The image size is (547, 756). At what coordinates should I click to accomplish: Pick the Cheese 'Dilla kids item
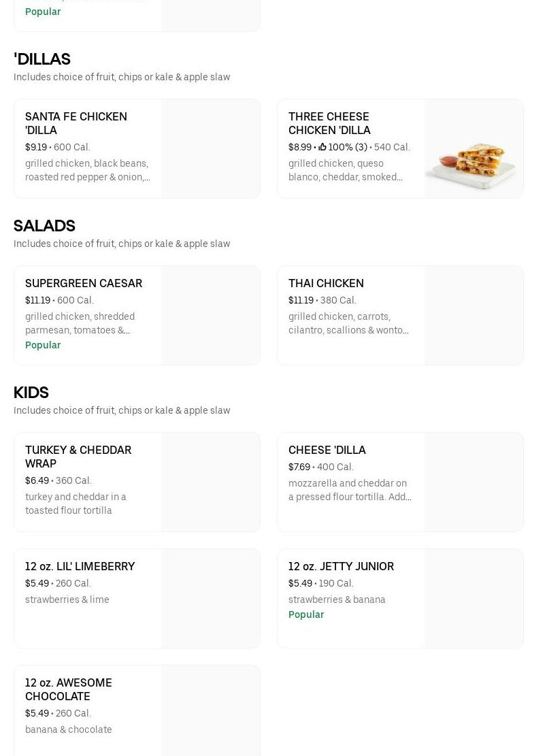coord(327,450)
